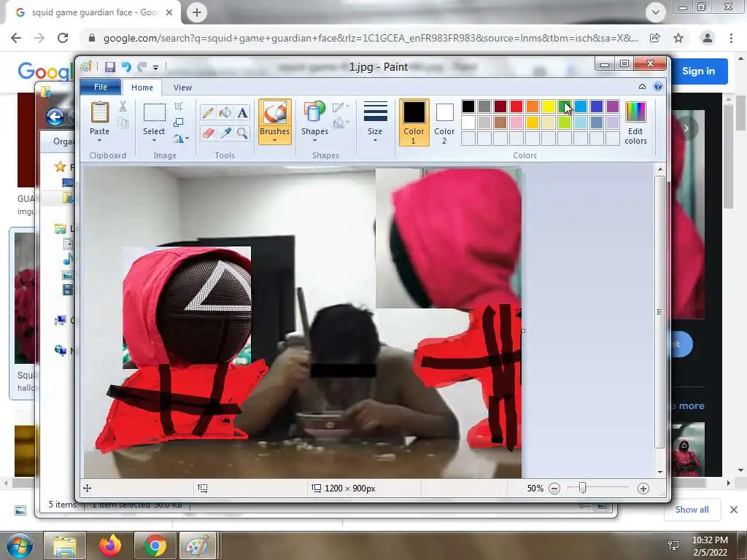747x560 pixels.
Task: Set Color 1 as active color
Action: [414, 122]
